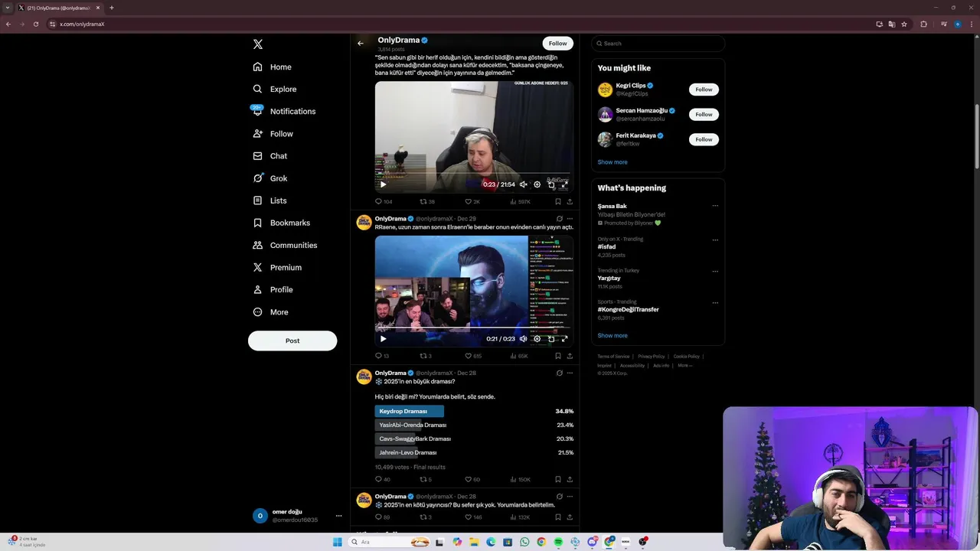Follow Sercan Hamzaoğlu

point(704,114)
